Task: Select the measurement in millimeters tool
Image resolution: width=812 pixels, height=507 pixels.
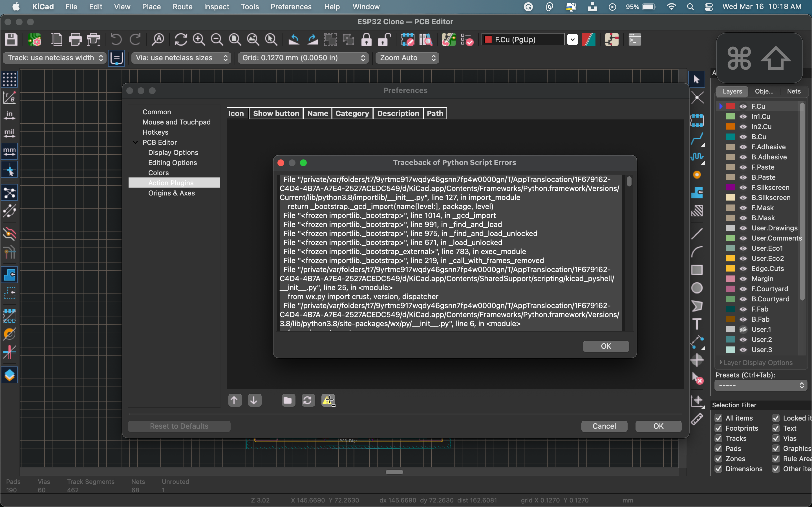Action: pos(9,151)
